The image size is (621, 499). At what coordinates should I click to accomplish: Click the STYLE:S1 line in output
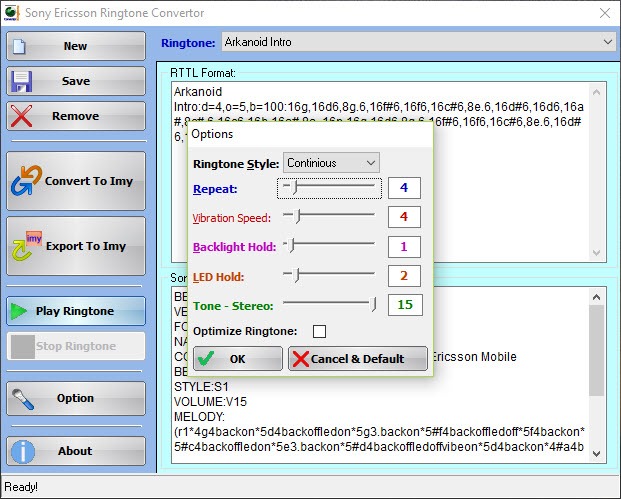tap(201, 387)
